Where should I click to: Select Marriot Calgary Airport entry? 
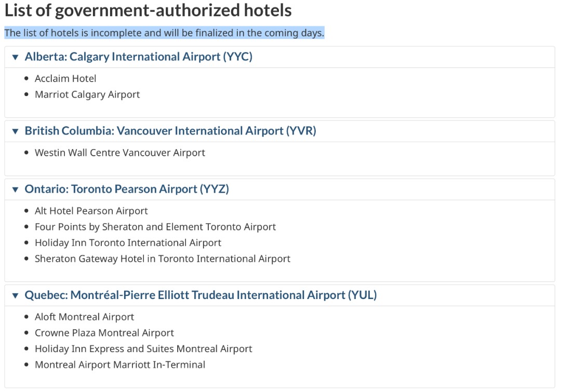pyautogui.click(x=87, y=94)
